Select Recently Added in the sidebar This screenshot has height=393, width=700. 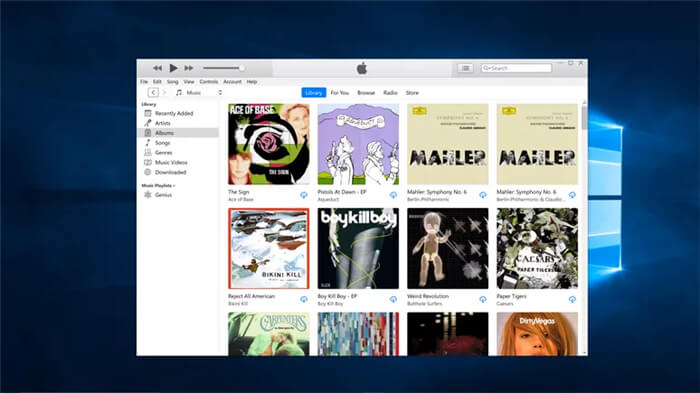pos(178,113)
